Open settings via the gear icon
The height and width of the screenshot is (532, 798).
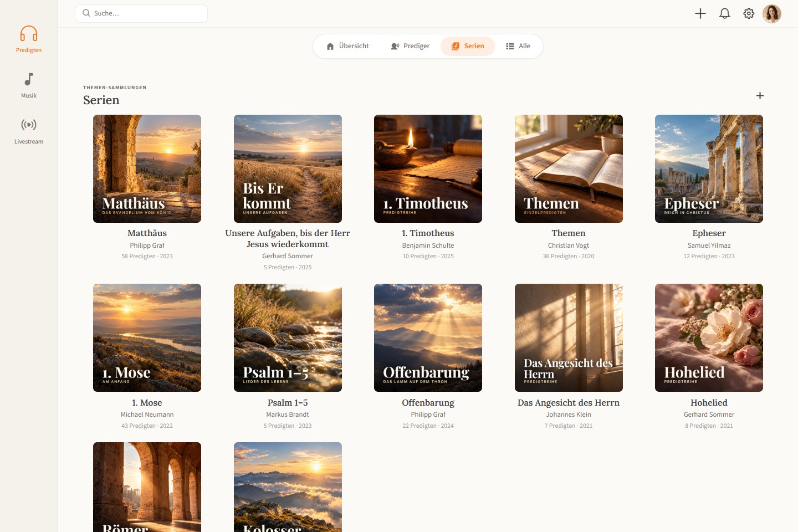749,14
